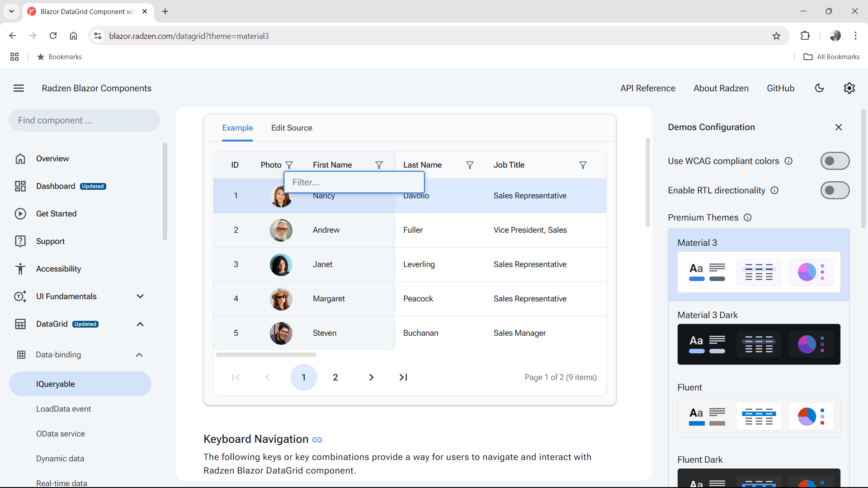Select the Material 3 theme preview
The image size is (868, 488).
coord(759,272)
